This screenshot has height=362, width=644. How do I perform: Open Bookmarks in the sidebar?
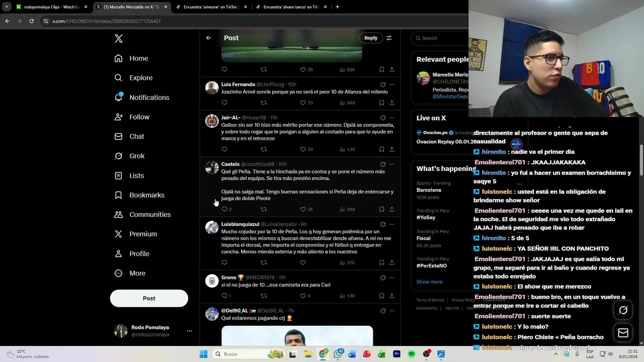(x=139, y=195)
